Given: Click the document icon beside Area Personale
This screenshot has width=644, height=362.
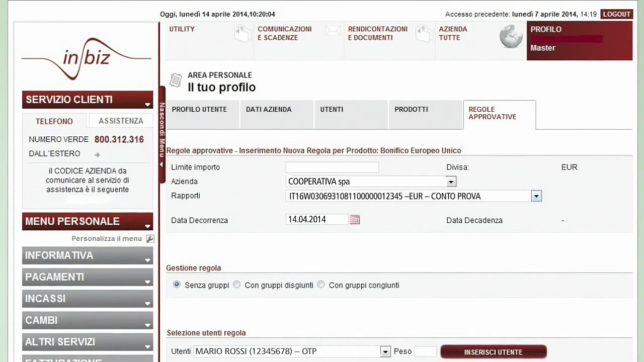Looking at the screenshot, I should 176,80.
